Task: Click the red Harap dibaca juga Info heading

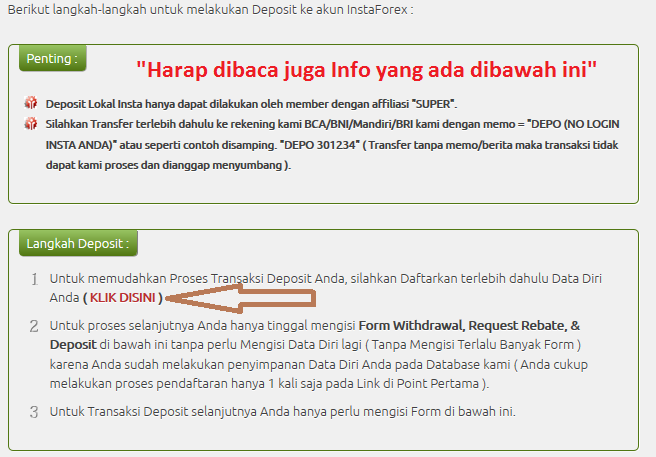Action: 367,70
